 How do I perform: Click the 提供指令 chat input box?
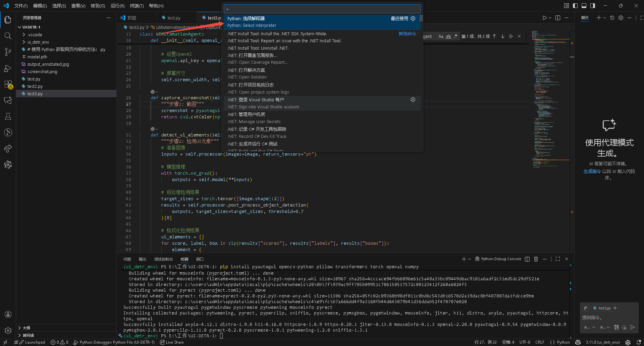(609, 318)
